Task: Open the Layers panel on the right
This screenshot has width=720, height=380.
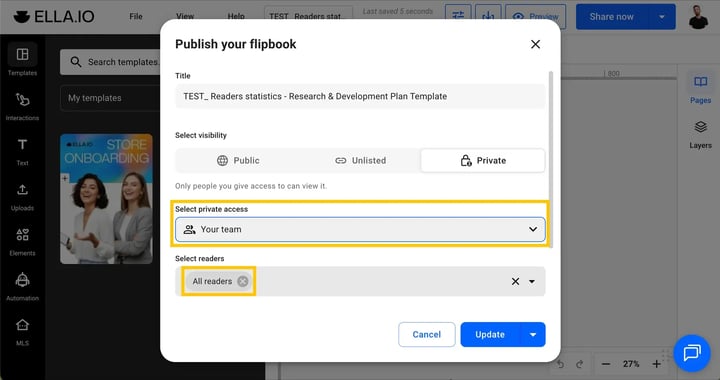Action: point(700,134)
